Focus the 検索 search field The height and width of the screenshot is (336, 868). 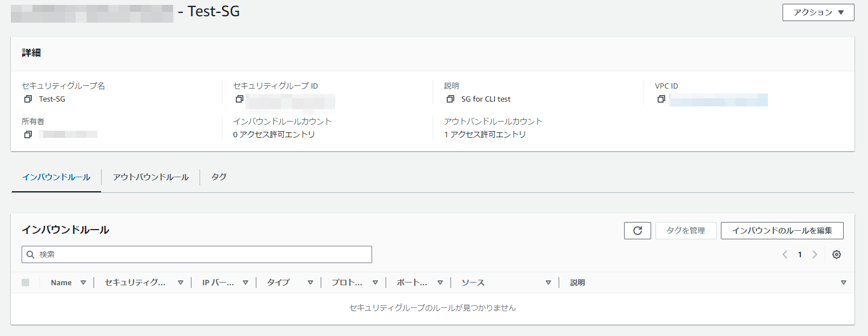coord(197,254)
